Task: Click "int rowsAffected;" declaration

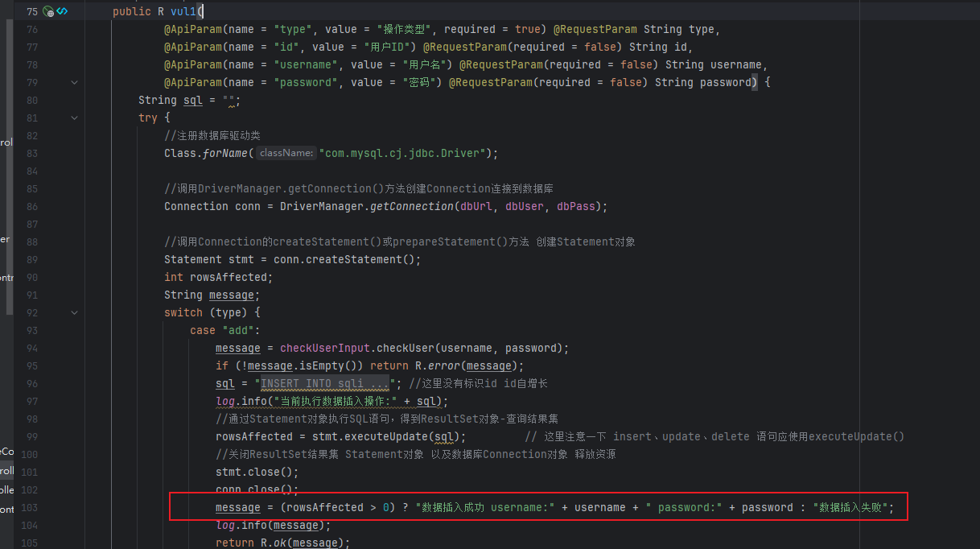Action: pos(219,277)
